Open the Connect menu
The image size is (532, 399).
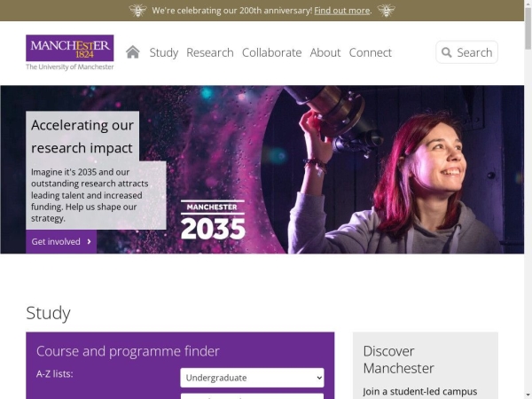point(370,52)
